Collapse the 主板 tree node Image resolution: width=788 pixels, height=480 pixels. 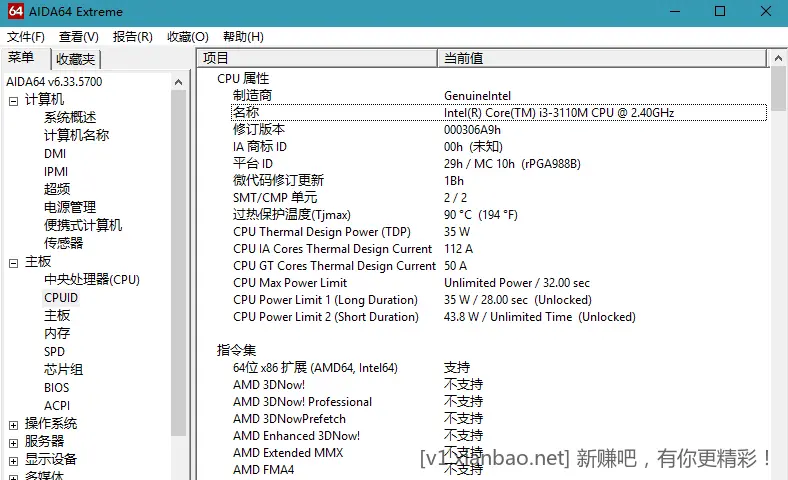click(x=14, y=263)
